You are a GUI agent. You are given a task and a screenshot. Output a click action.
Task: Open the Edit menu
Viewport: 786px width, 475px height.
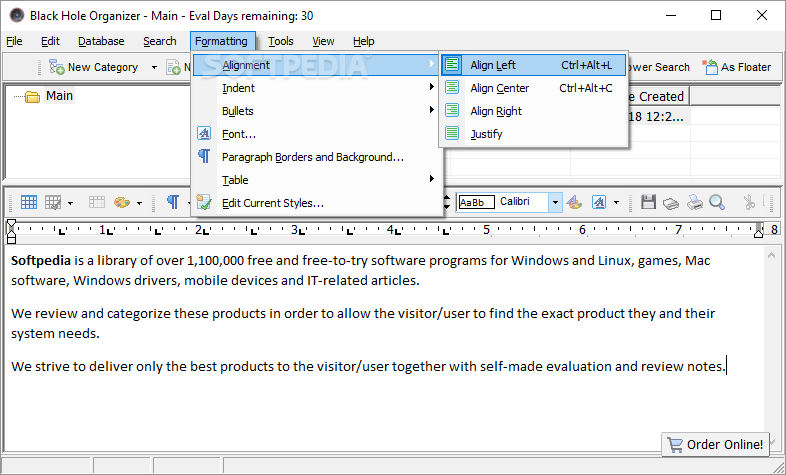(50, 41)
